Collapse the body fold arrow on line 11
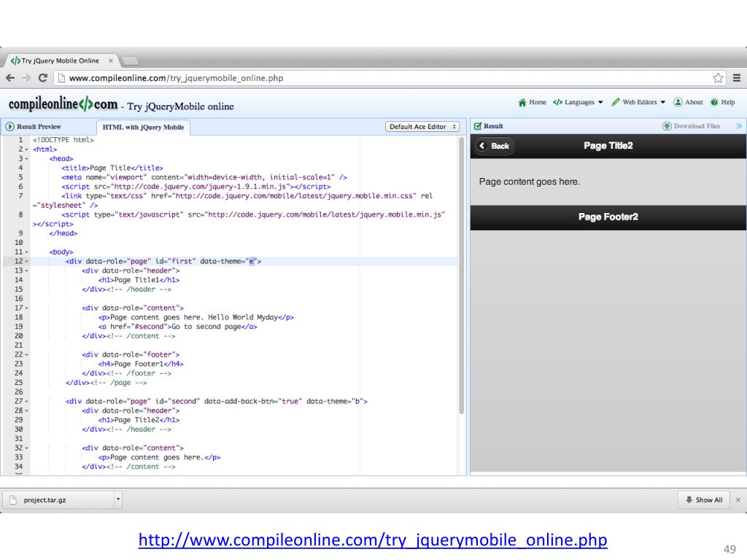The width and height of the screenshot is (747, 560). tap(26, 252)
